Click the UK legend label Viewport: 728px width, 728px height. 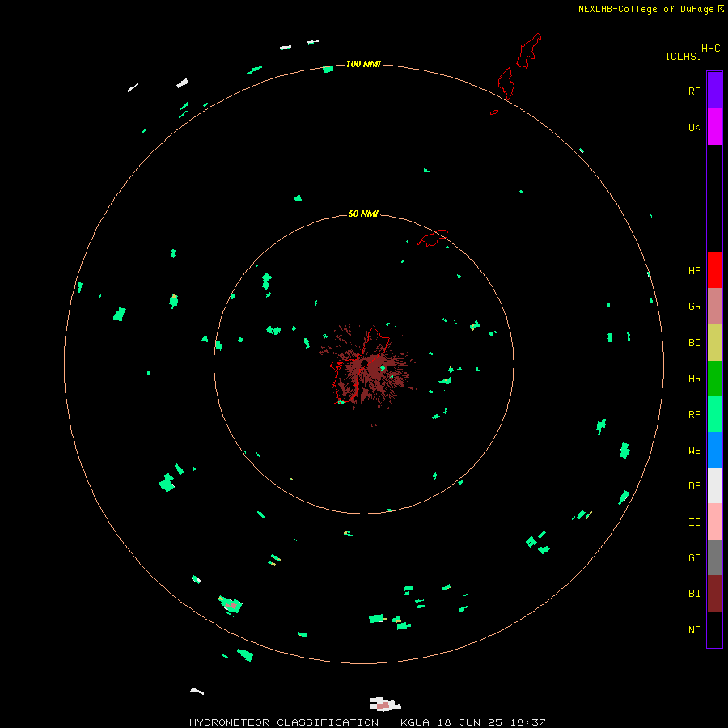[x=694, y=127]
